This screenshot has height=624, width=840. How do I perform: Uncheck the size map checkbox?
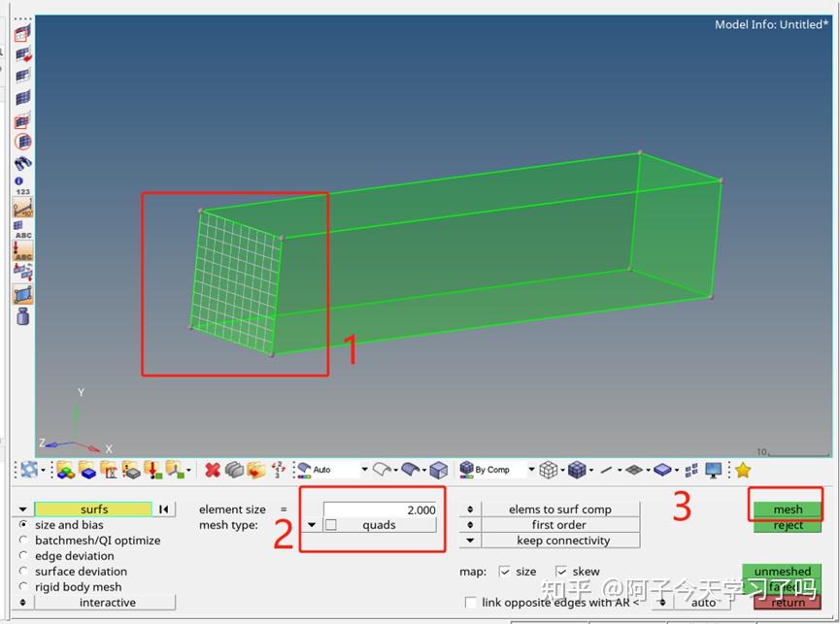point(506,571)
